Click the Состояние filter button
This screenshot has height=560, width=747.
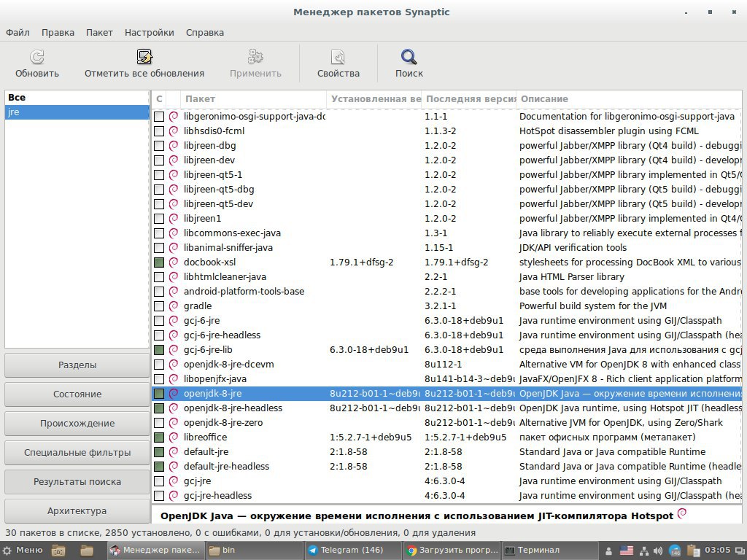pyautogui.click(x=77, y=394)
